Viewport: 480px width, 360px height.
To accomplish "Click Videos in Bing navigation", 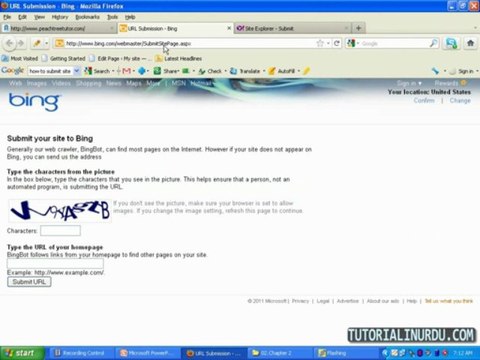I will (61, 83).
